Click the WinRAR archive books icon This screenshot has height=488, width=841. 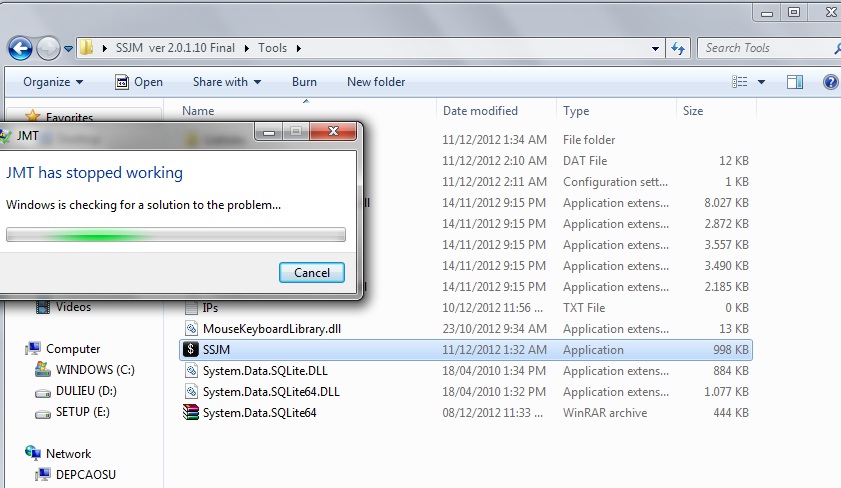190,412
